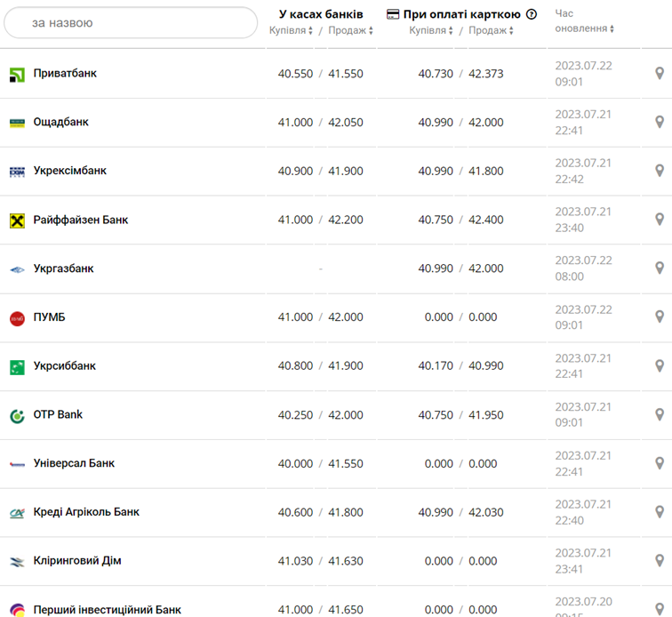
Task: Sort by cash desk Продаж rate
Action: click(x=350, y=30)
